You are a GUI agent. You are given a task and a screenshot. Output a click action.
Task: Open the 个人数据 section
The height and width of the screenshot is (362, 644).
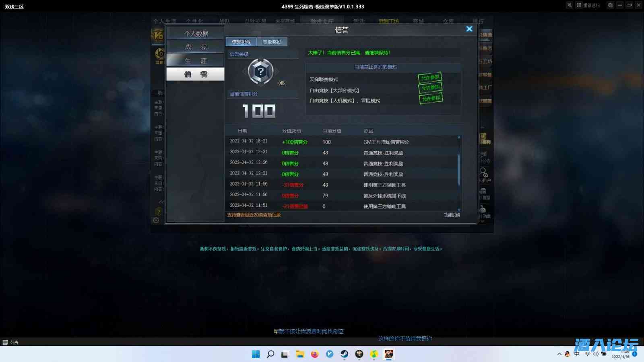click(x=195, y=33)
